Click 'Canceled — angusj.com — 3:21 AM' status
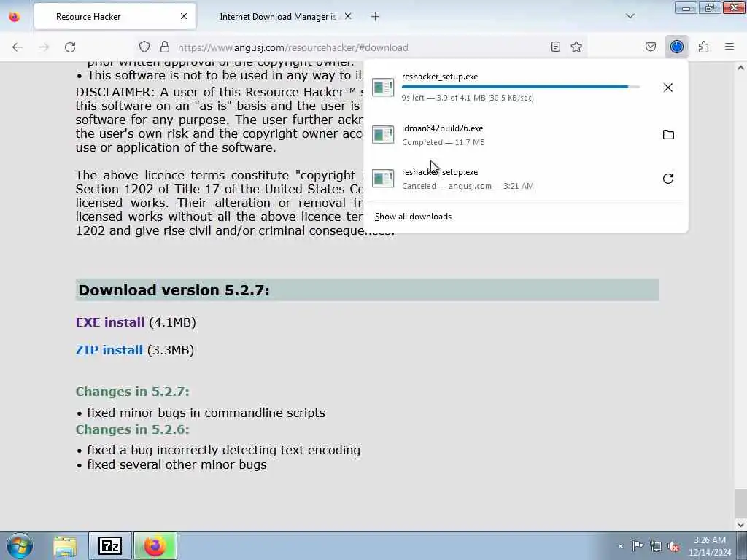 468,186
